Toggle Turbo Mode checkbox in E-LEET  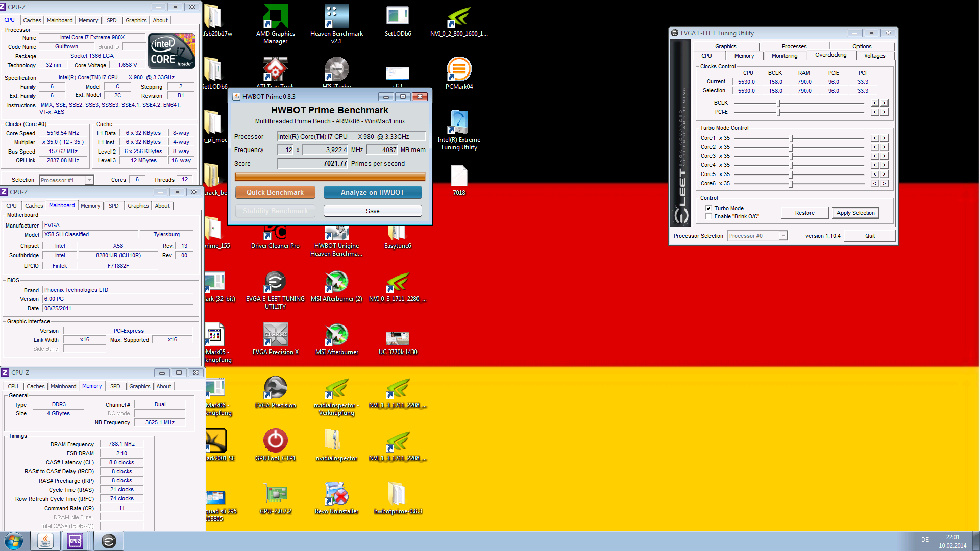click(x=708, y=208)
